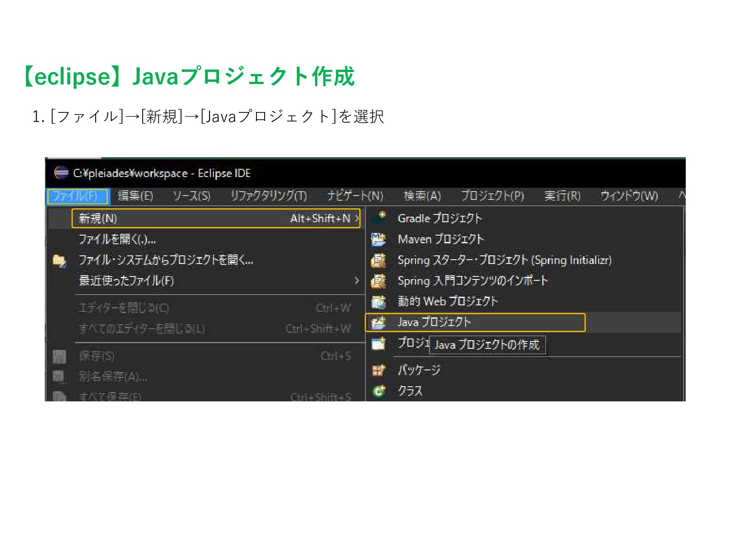The width and height of the screenshot is (756, 534).
Task: Open the ソース(S) menu
Action: point(192,196)
